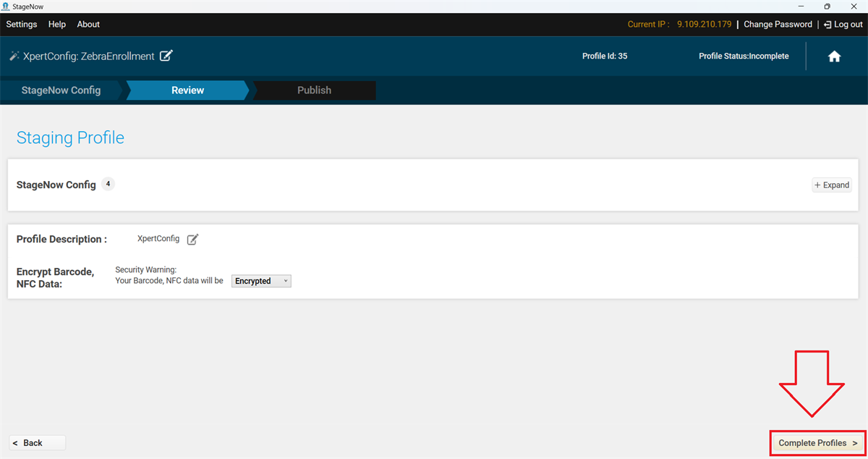
Task: Edit the Profile Description via its pencil icon
Action: (192, 239)
